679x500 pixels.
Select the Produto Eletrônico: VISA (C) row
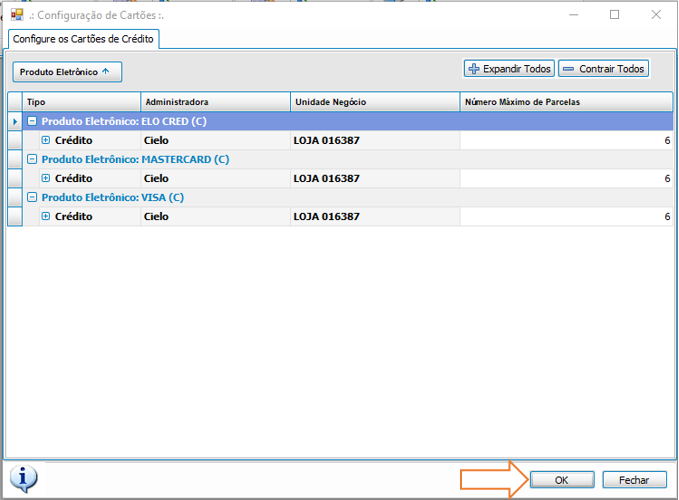coord(348,197)
